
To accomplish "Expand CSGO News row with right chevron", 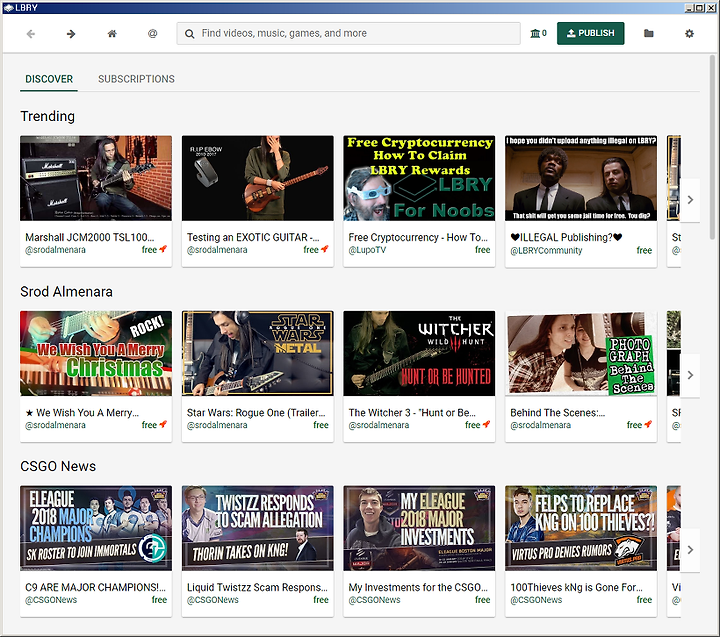I will (x=690, y=550).
